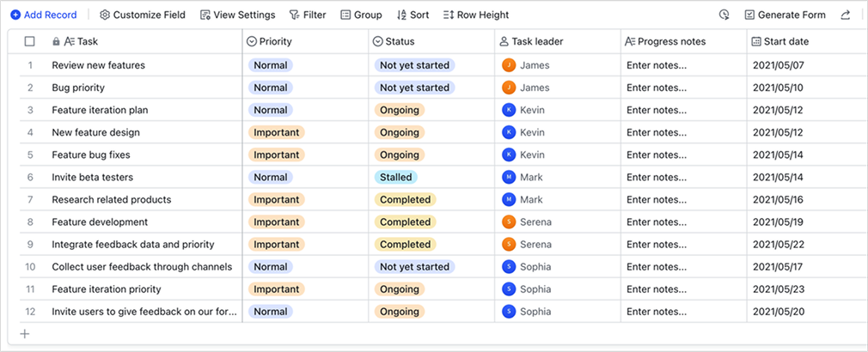The width and height of the screenshot is (868, 352).
Task: Click the Add Record button
Action: (x=43, y=15)
